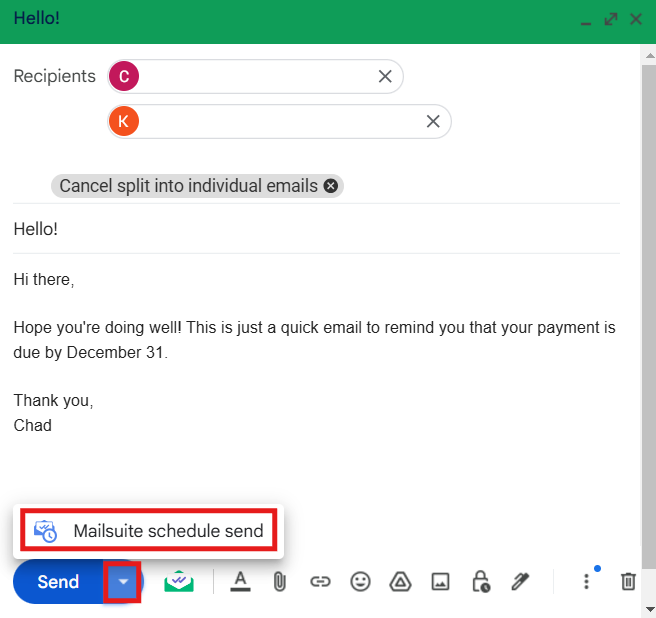Click the email body payment reminder text
The width and height of the screenshot is (656, 618).
pos(314,339)
